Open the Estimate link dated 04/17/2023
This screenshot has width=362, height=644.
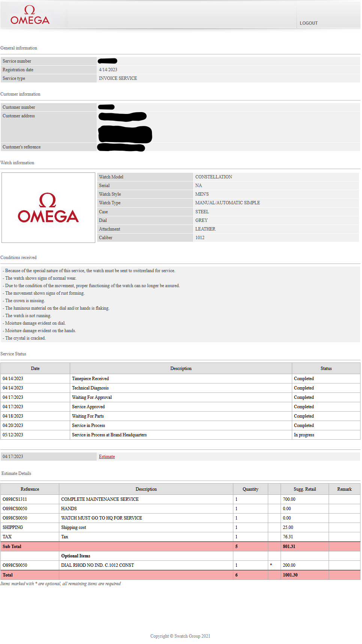[107, 457]
